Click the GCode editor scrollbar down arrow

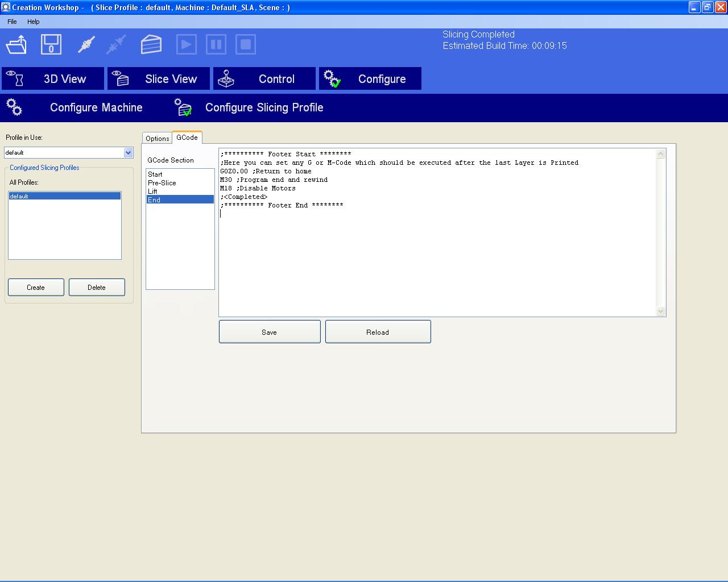coord(660,311)
